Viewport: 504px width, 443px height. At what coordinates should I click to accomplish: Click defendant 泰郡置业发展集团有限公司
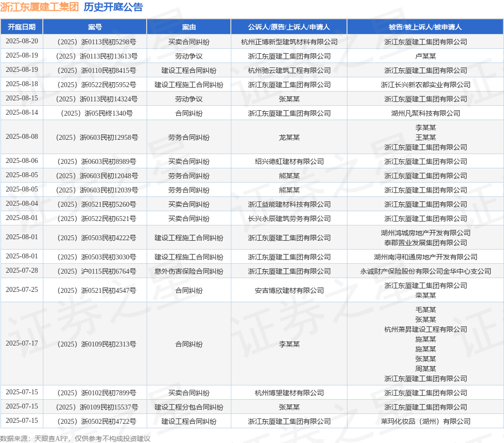click(x=426, y=243)
